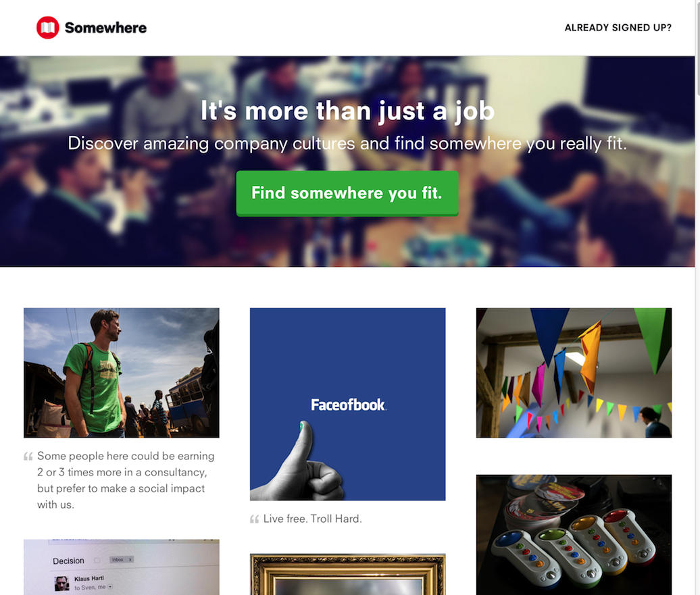
Task: Click the thumbs-up hand icon in Faceofbook card
Action: tap(297, 464)
